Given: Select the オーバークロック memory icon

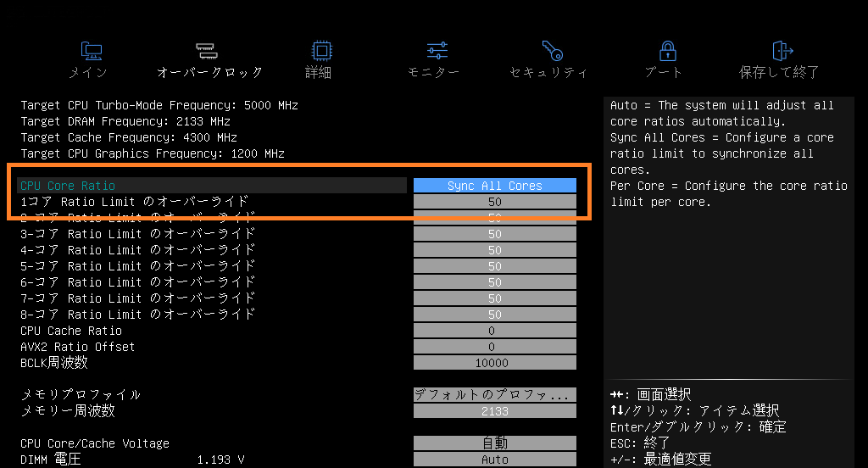Looking at the screenshot, I should click(207, 51).
